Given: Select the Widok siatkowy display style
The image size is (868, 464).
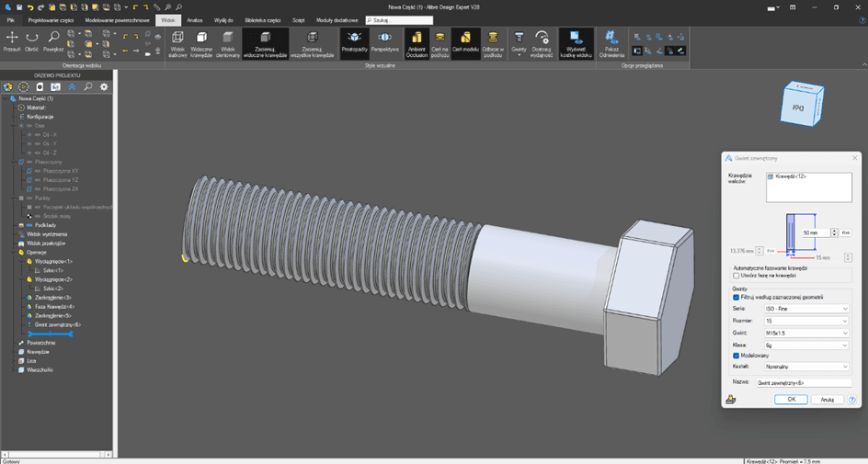Looking at the screenshot, I should tap(177, 41).
